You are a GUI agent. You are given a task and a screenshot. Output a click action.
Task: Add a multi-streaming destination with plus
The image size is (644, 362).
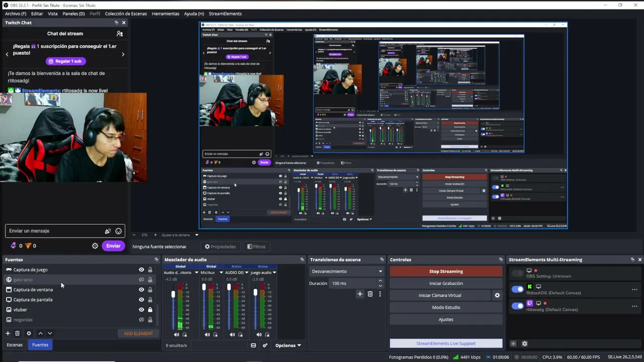[x=513, y=343]
